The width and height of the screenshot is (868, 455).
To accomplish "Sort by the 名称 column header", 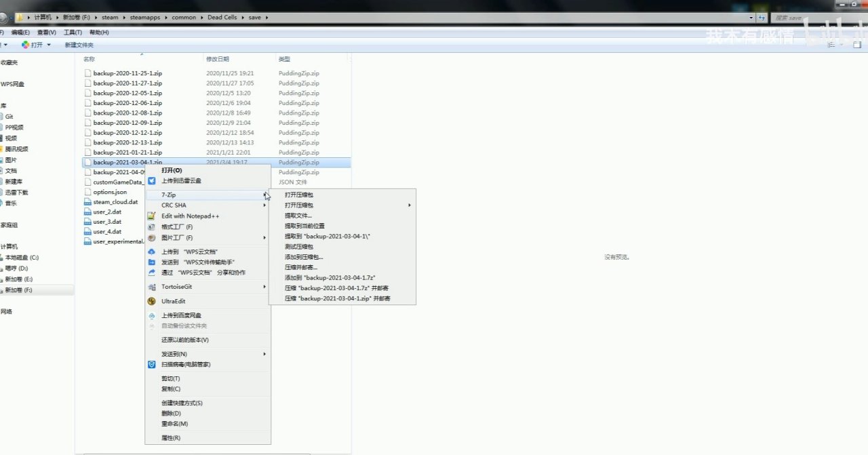I will coord(142,60).
